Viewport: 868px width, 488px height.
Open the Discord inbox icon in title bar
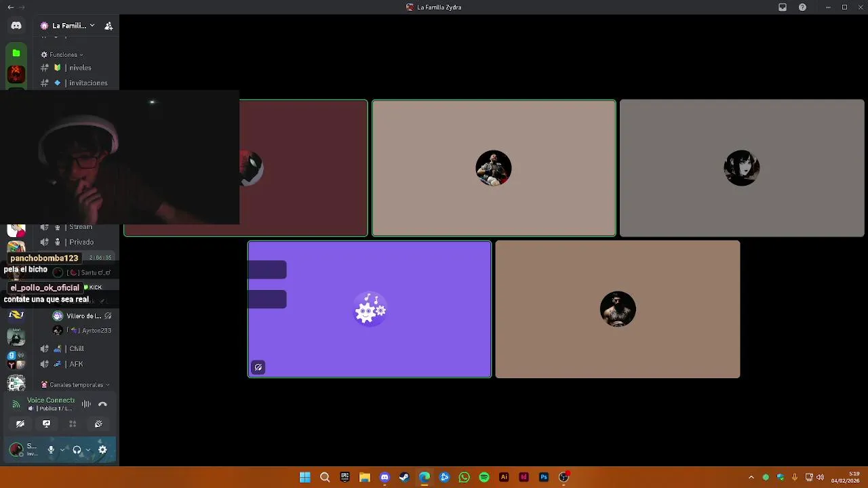point(783,7)
